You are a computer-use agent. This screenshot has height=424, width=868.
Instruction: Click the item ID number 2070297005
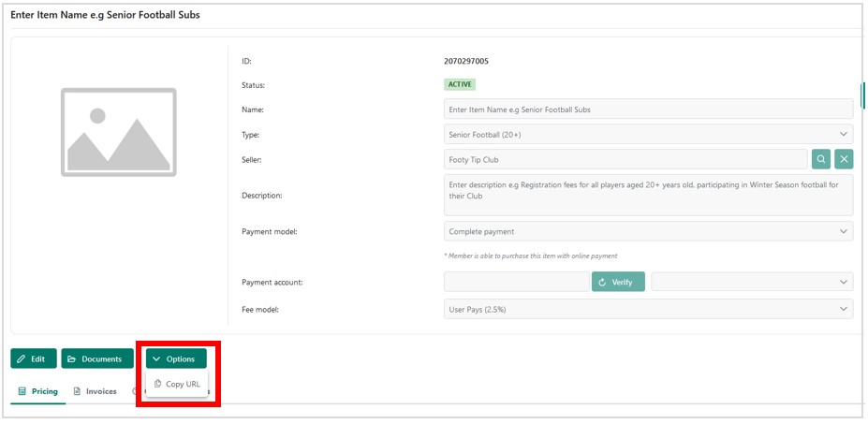pos(466,61)
